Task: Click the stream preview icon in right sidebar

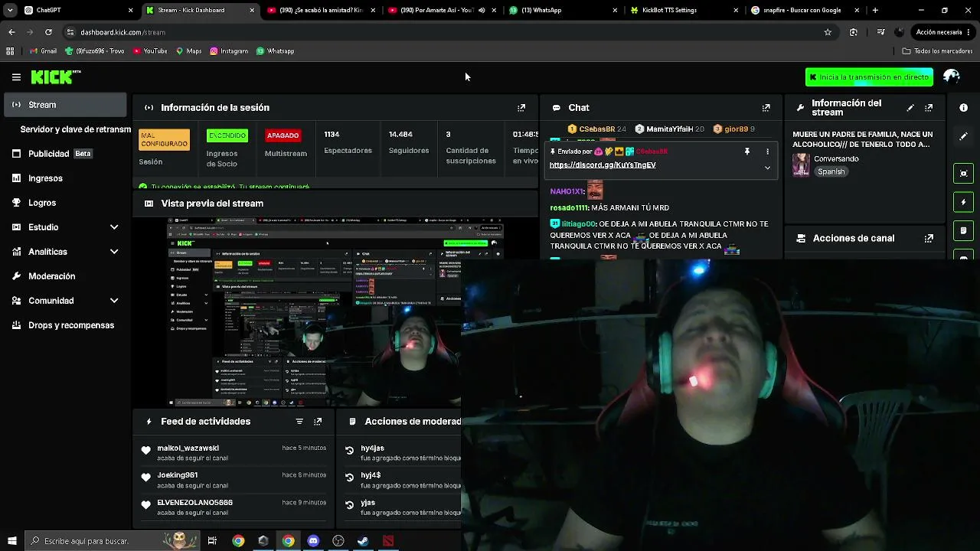Action: [x=964, y=173]
